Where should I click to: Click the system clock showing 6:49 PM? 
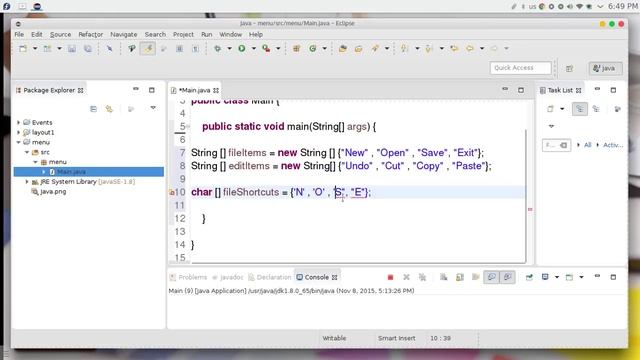click(x=622, y=6)
